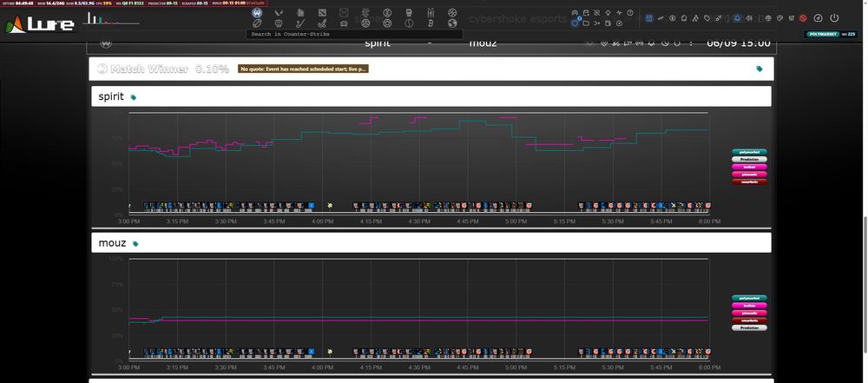Toggle polymarket series in mouz chart legend

pyautogui.click(x=749, y=298)
